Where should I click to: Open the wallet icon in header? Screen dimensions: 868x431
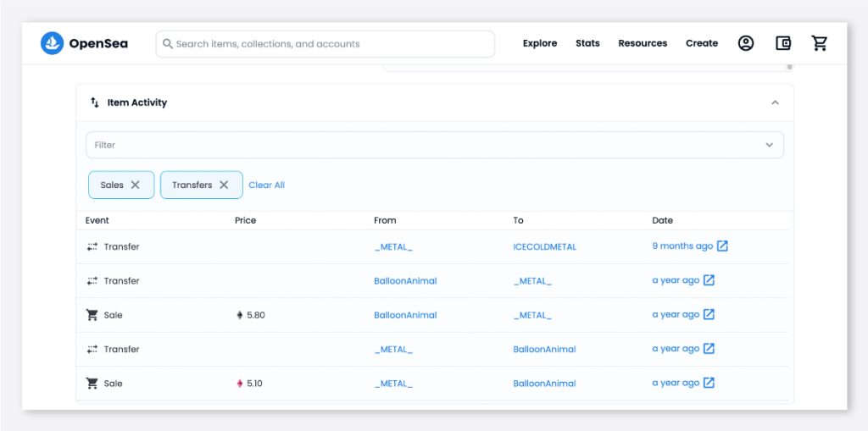[x=782, y=43]
